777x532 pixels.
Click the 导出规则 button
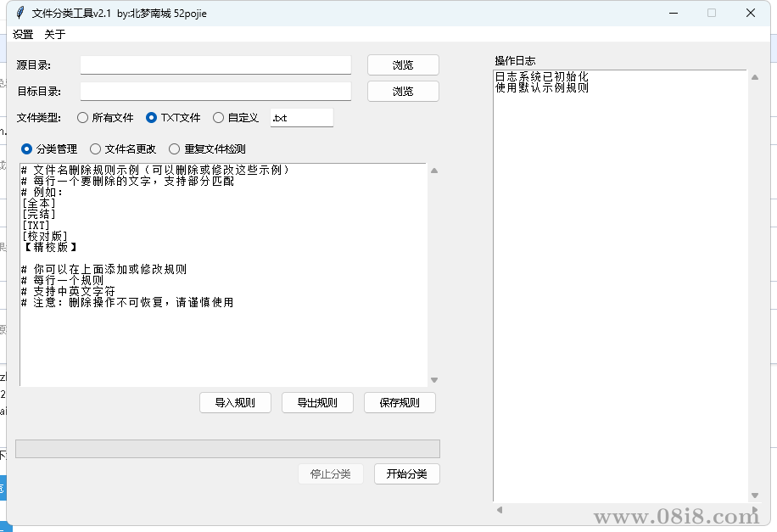click(x=316, y=402)
